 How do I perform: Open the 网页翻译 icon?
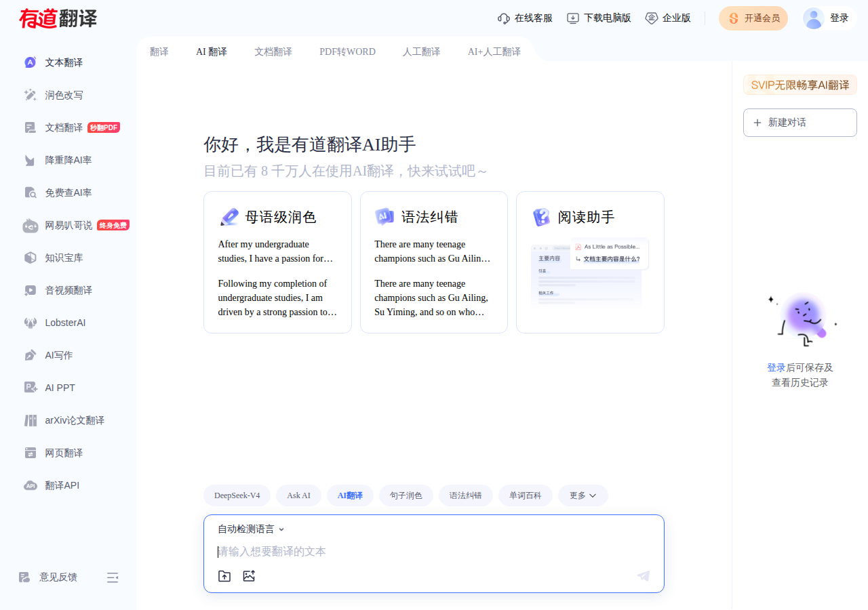(x=30, y=453)
